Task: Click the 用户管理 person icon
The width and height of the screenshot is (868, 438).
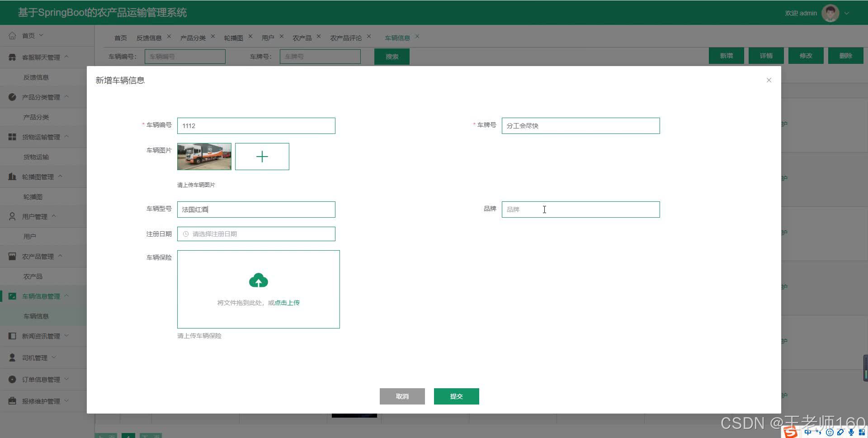Action: pos(12,216)
